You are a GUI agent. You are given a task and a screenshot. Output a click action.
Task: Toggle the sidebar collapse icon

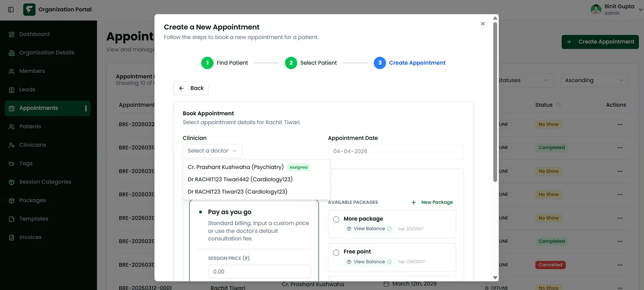(11, 9)
